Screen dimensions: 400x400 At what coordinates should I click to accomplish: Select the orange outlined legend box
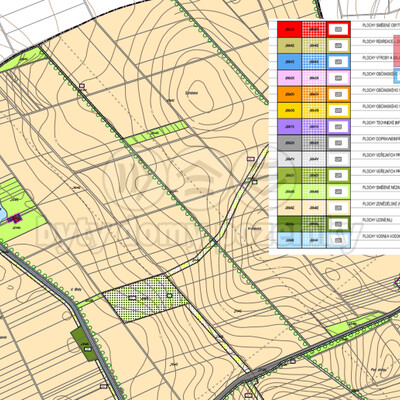pos(338,94)
